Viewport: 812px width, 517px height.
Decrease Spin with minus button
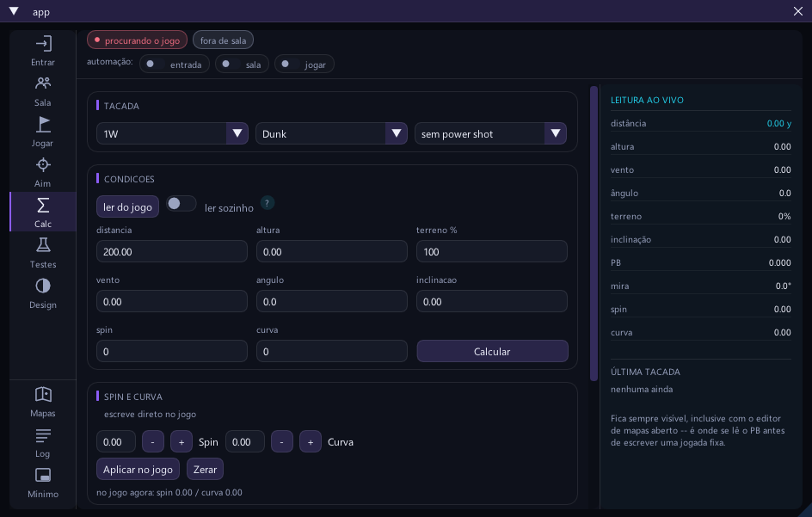click(153, 442)
